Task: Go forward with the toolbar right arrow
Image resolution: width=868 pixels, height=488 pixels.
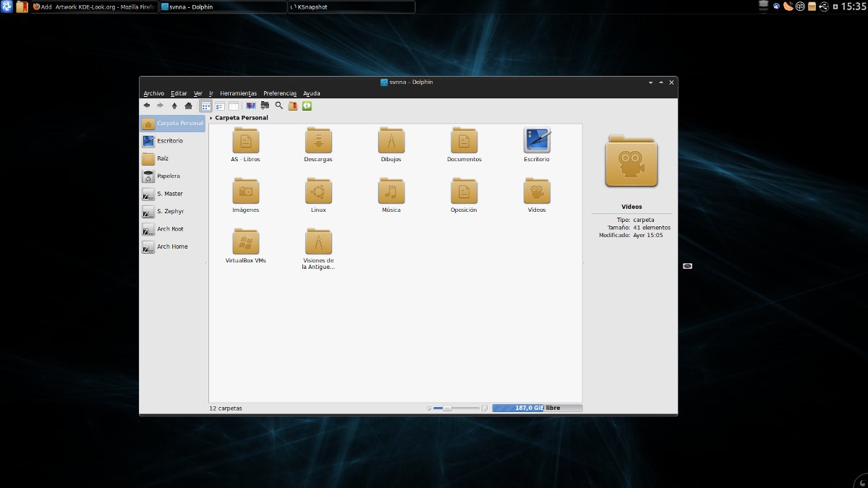Action: (x=160, y=106)
